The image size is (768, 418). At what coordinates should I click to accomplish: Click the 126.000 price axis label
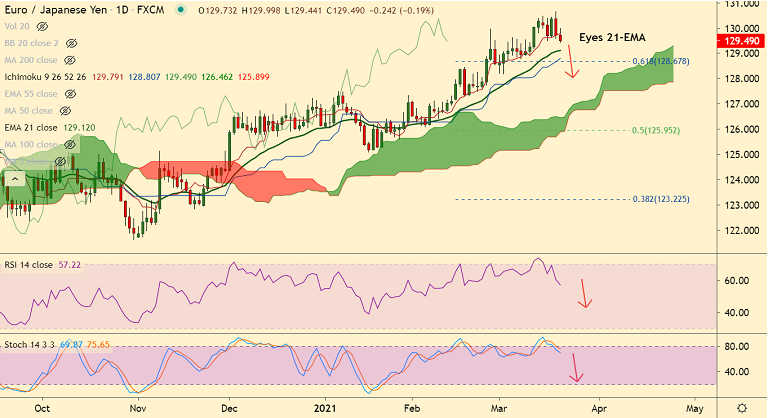[x=743, y=129]
